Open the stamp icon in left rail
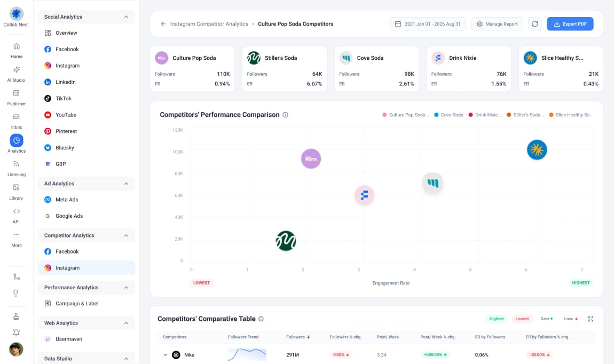Image resolution: width=614 pixels, height=364 pixels. pyautogui.click(x=16, y=316)
